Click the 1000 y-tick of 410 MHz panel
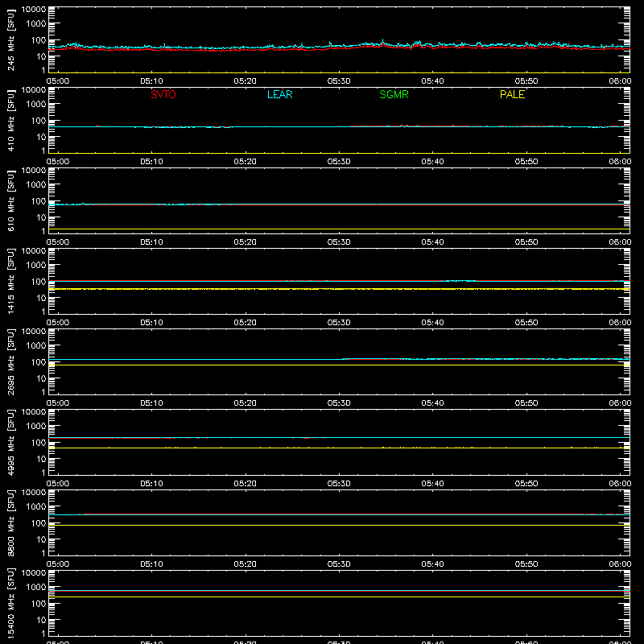This screenshot has height=644, width=644. click(36, 105)
